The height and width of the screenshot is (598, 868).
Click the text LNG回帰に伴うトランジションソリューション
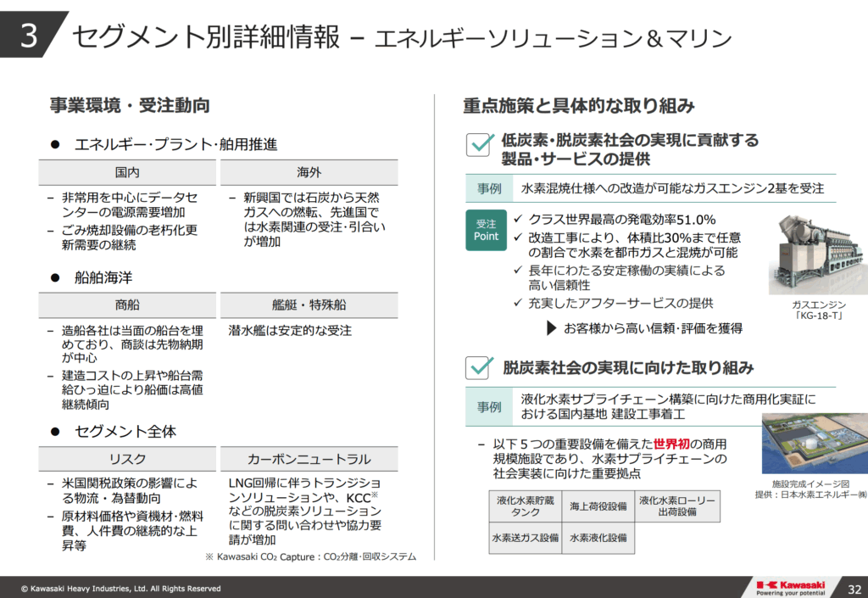(x=305, y=511)
